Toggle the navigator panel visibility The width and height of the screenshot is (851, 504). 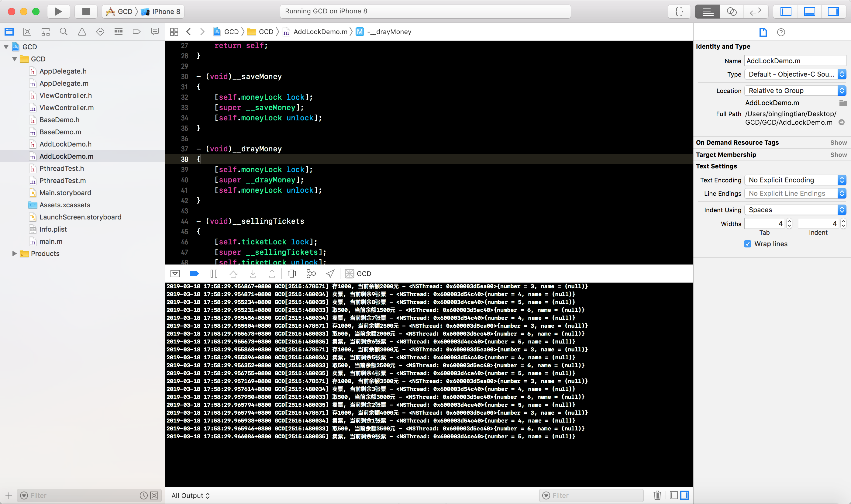click(786, 12)
